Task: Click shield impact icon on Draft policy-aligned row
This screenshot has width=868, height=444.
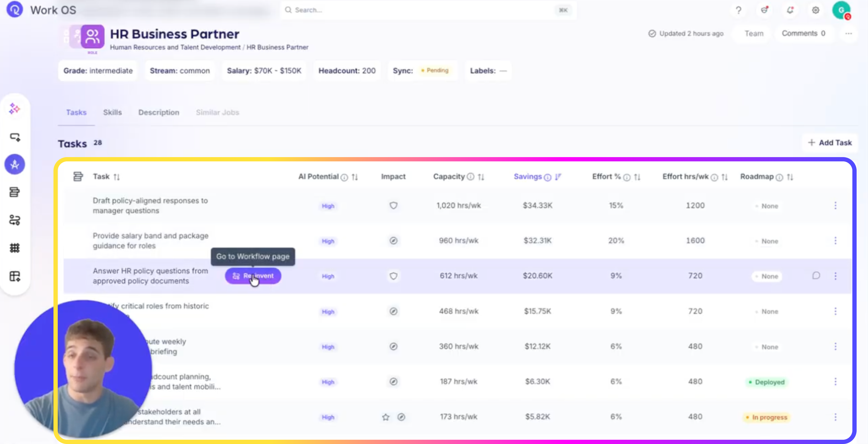Action: point(393,205)
